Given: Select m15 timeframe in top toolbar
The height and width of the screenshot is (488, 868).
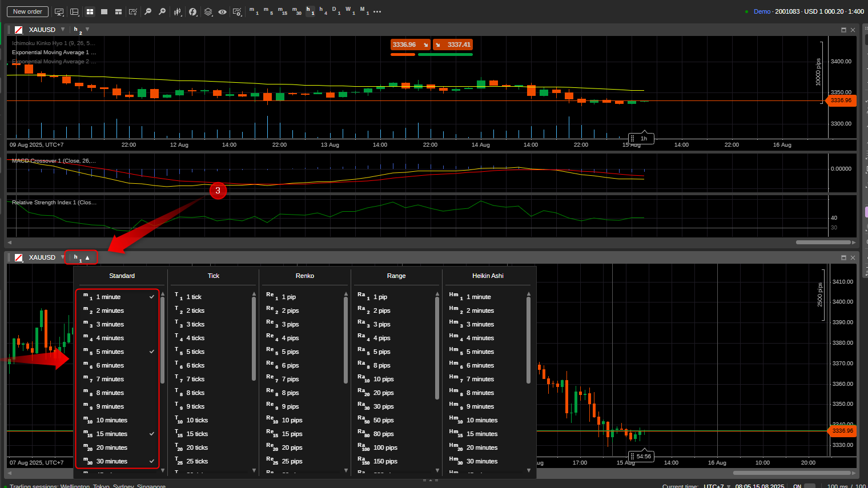Looking at the screenshot, I should [x=282, y=11].
